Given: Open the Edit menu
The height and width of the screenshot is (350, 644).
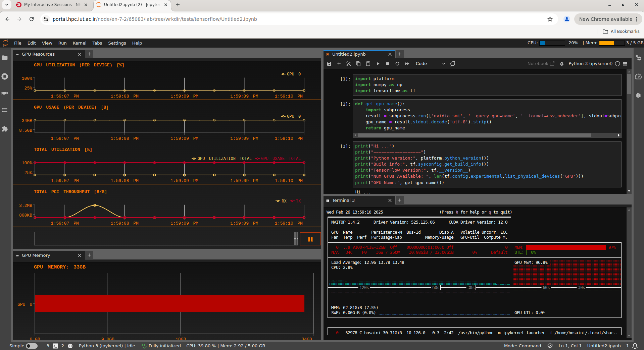Looking at the screenshot, I should click(x=32, y=43).
